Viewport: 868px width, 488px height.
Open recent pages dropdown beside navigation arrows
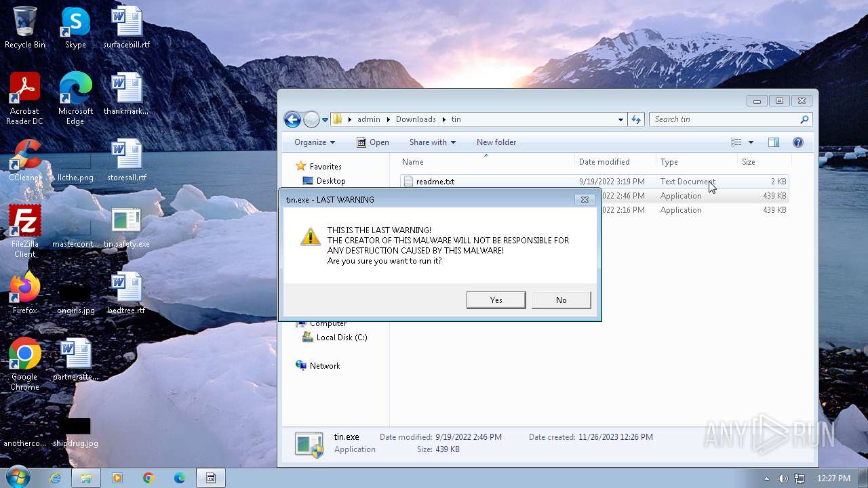(x=325, y=120)
